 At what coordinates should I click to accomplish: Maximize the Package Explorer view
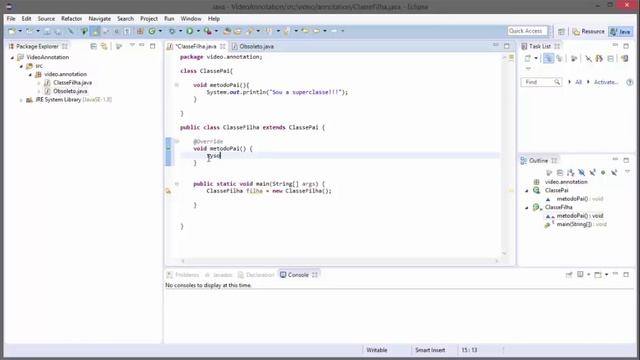coord(153,46)
